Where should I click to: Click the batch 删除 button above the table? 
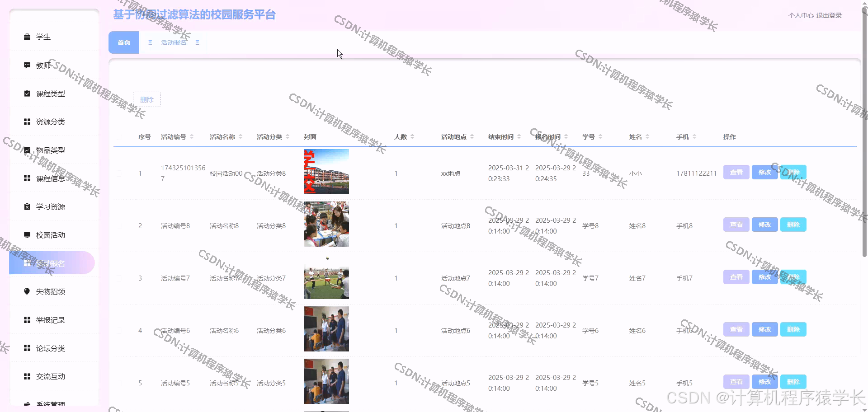click(x=147, y=99)
